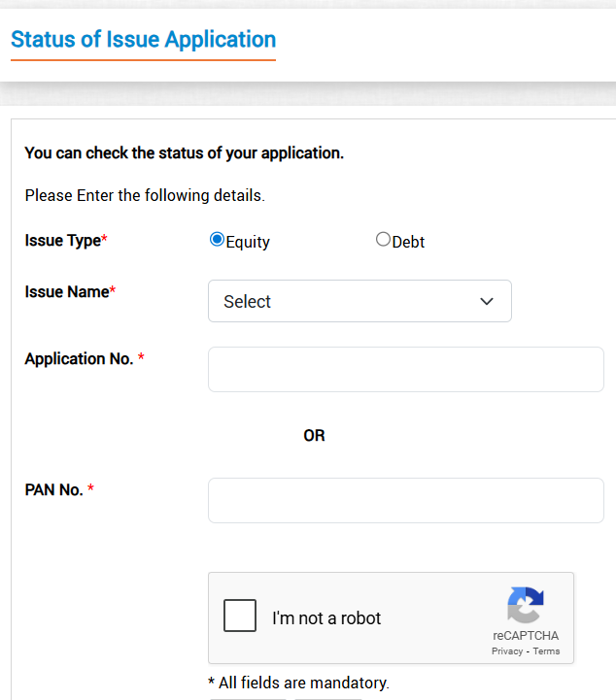Click the All fields are mandatory note
The image size is (616, 700).
(299, 683)
